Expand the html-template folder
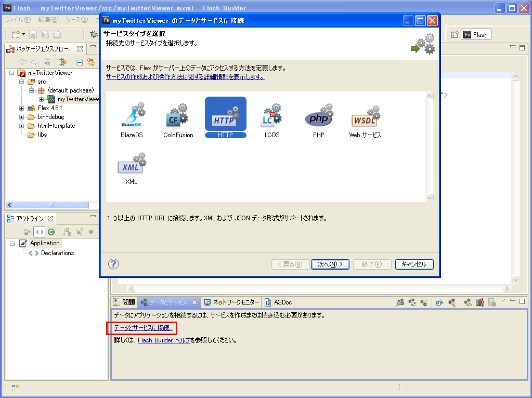The image size is (532, 398). [22, 126]
